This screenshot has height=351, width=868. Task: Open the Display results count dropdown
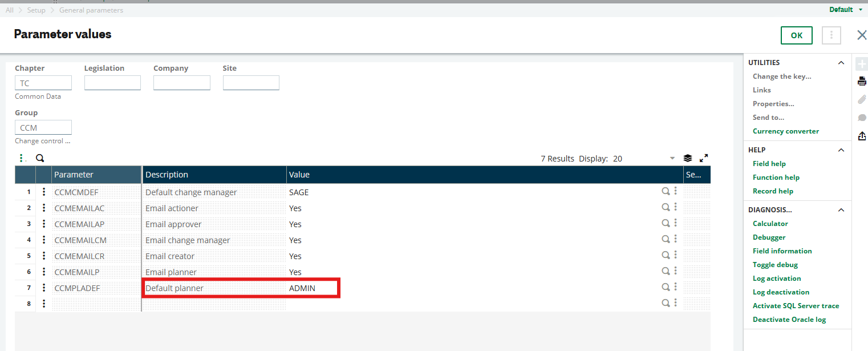point(672,158)
